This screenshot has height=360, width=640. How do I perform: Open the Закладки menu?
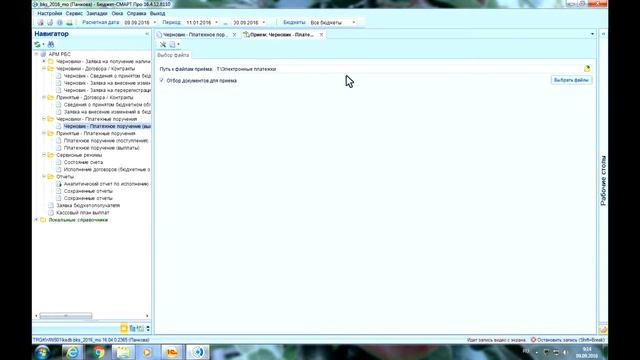point(97,13)
